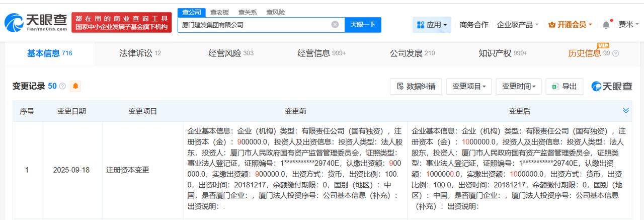The height and width of the screenshot is (220, 644).
Task: Click the 数据纠错 button
Action: (x=416, y=87)
